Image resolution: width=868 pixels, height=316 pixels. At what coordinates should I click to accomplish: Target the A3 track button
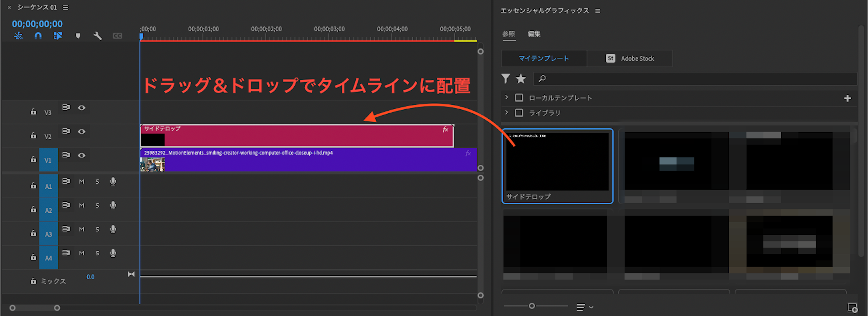click(x=48, y=234)
